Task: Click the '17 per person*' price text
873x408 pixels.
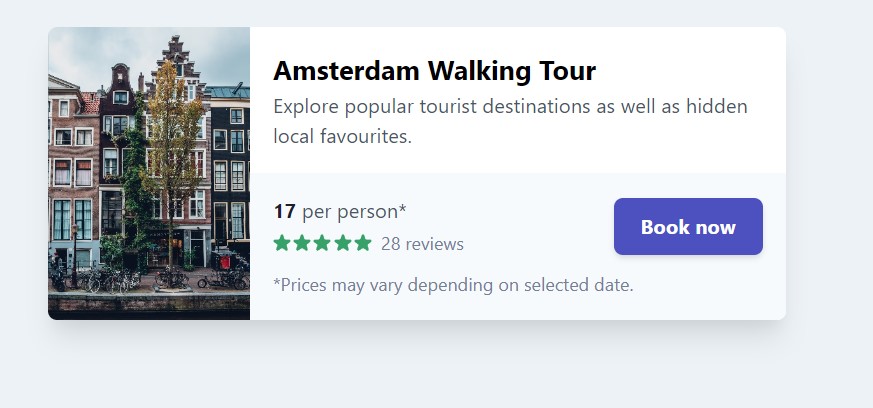Action: [340, 211]
